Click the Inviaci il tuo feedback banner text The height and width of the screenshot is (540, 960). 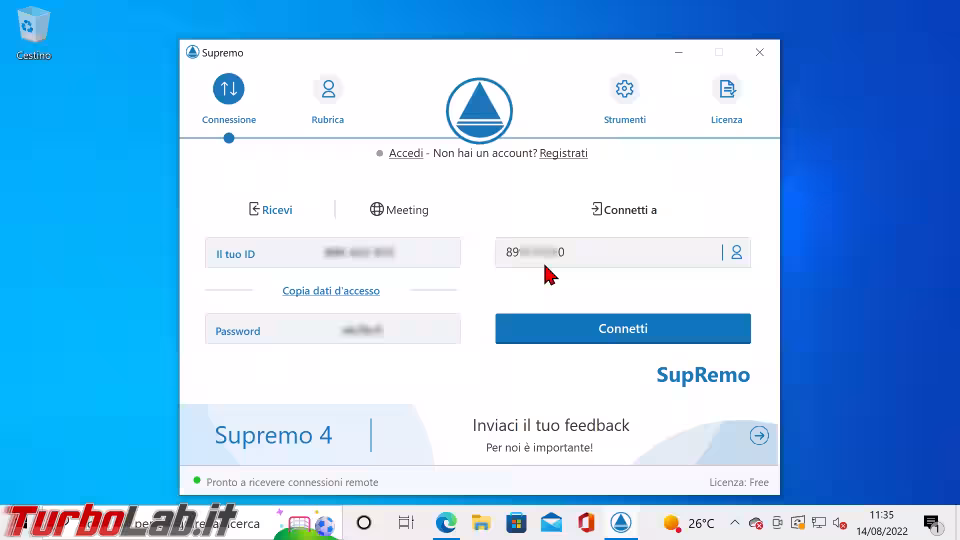tap(551, 426)
